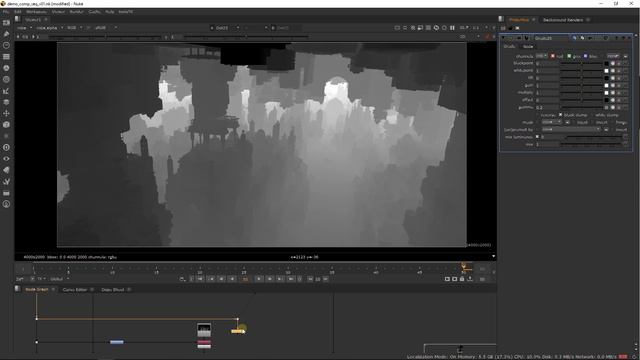The height and width of the screenshot is (360, 640).
Task: Open the File menu
Action: (5, 12)
